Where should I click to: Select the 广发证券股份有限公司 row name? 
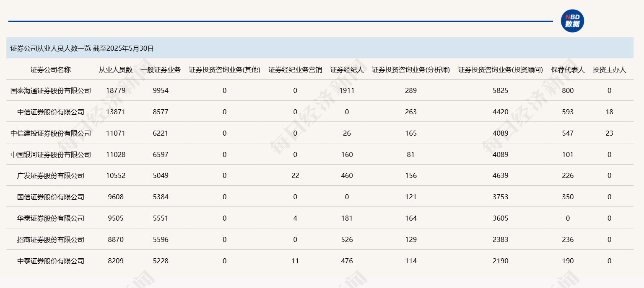[x=51, y=176]
